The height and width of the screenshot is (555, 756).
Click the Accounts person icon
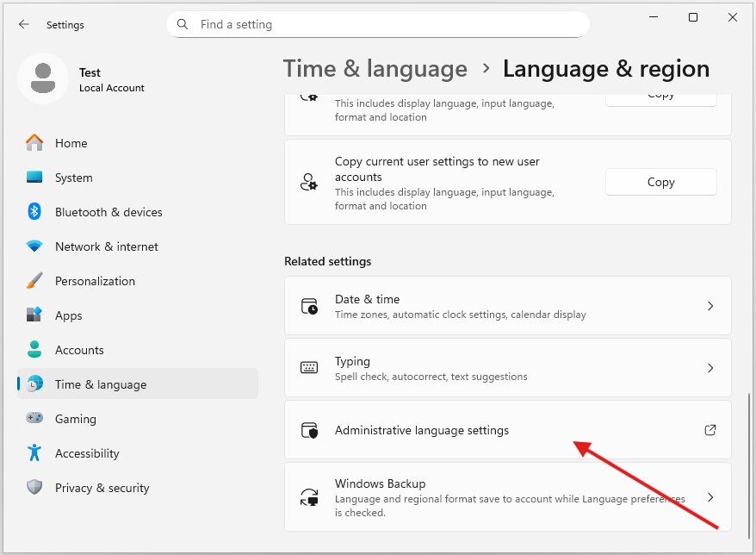click(34, 349)
